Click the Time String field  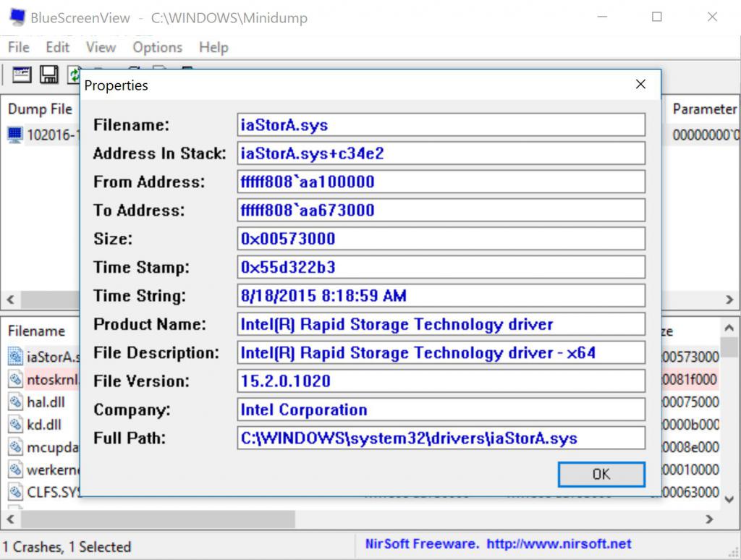tap(441, 295)
